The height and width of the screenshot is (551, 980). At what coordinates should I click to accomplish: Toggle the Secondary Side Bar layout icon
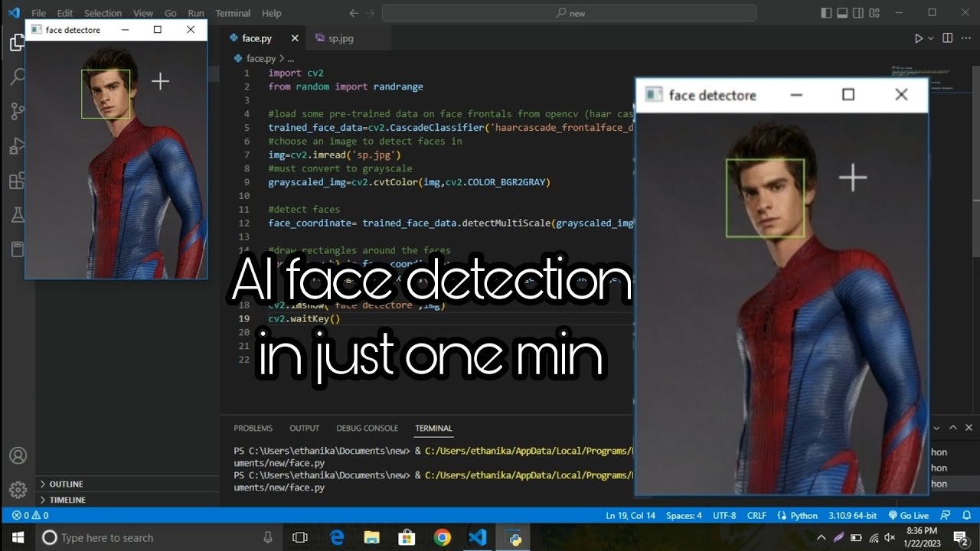[x=857, y=13]
